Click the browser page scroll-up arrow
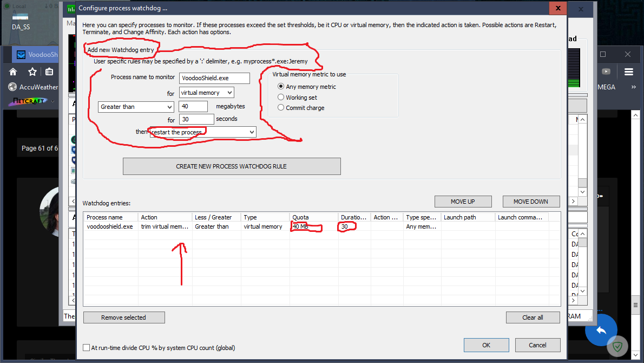Image resolution: width=644 pixels, height=363 pixels. 635,115
